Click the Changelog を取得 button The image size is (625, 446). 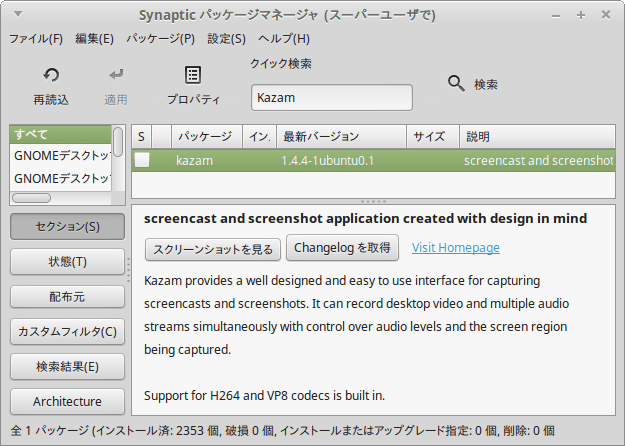click(342, 248)
